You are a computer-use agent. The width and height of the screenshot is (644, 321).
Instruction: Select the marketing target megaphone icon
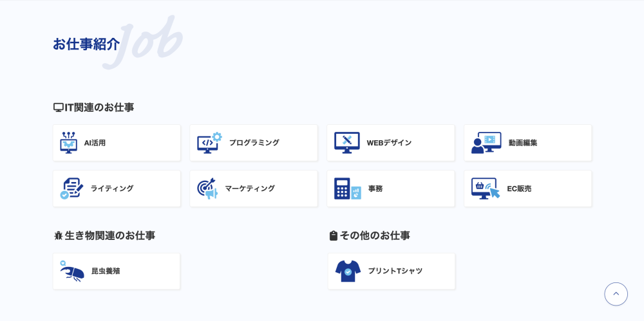point(207,188)
